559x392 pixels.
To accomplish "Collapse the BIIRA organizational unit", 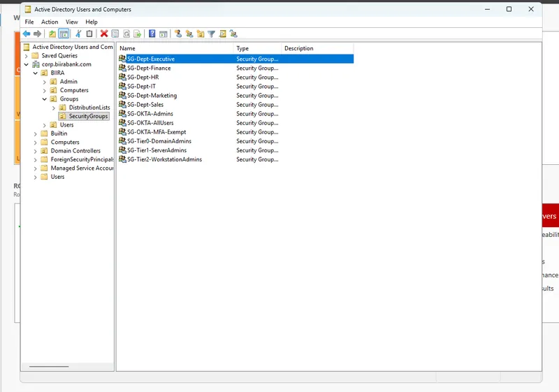I will (x=36, y=73).
